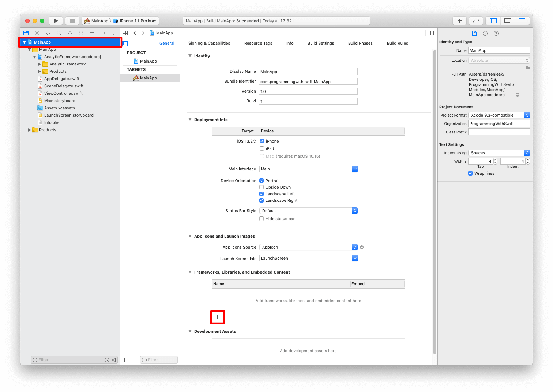
Task: Open AppDelegate.swift file
Action: click(x=61, y=79)
